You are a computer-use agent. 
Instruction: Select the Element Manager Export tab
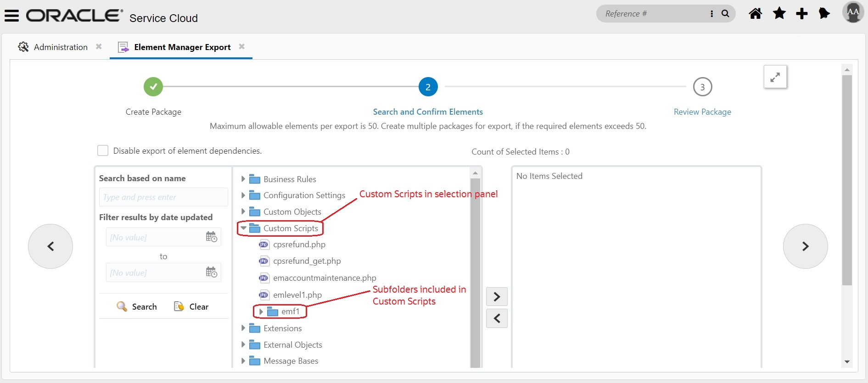[182, 47]
